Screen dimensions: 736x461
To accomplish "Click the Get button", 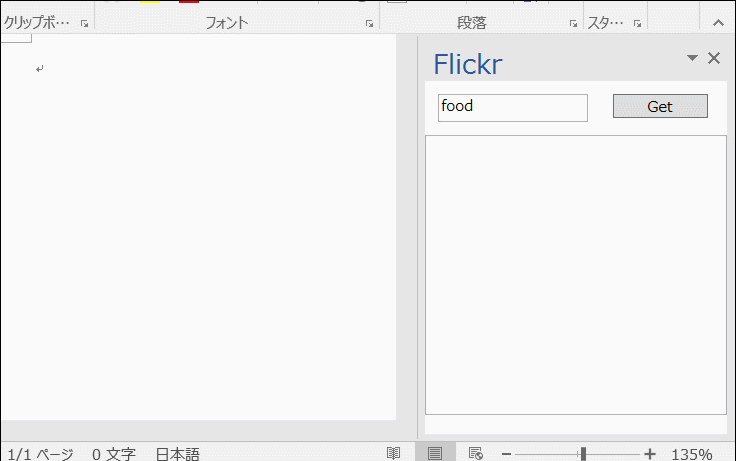I will (660, 106).
